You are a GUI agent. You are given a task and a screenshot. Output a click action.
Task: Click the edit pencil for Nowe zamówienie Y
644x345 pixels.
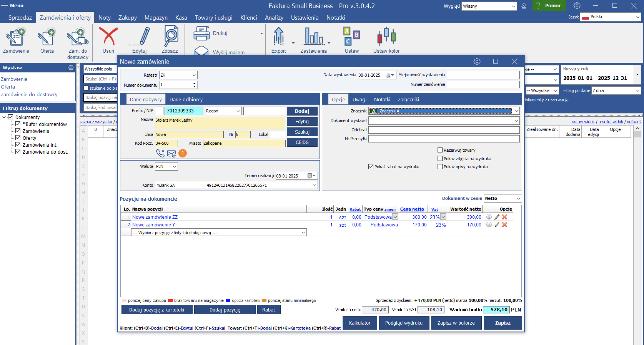tap(497, 225)
